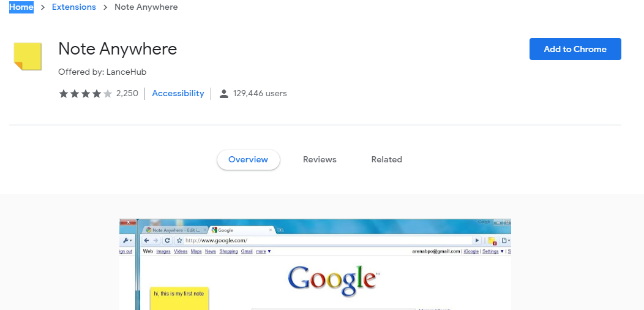Click the star rating icons
Screen dimensions: 644x310
[86, 94]
